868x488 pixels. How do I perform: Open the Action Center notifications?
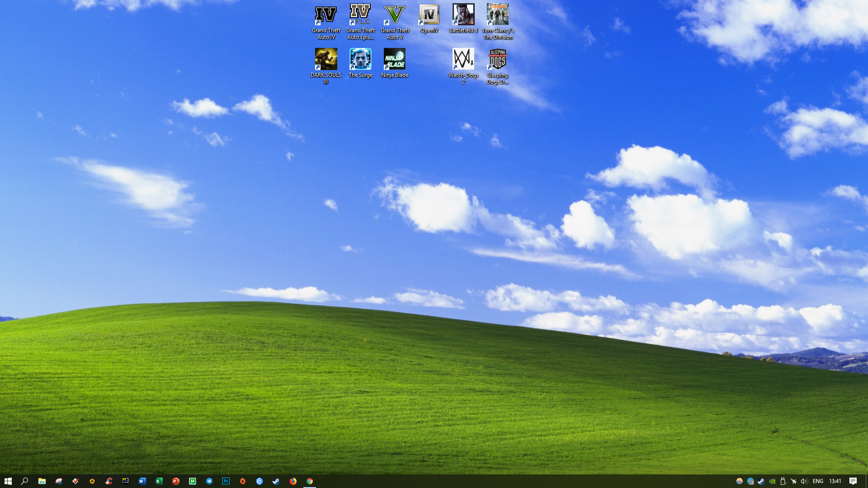(853, 481)
